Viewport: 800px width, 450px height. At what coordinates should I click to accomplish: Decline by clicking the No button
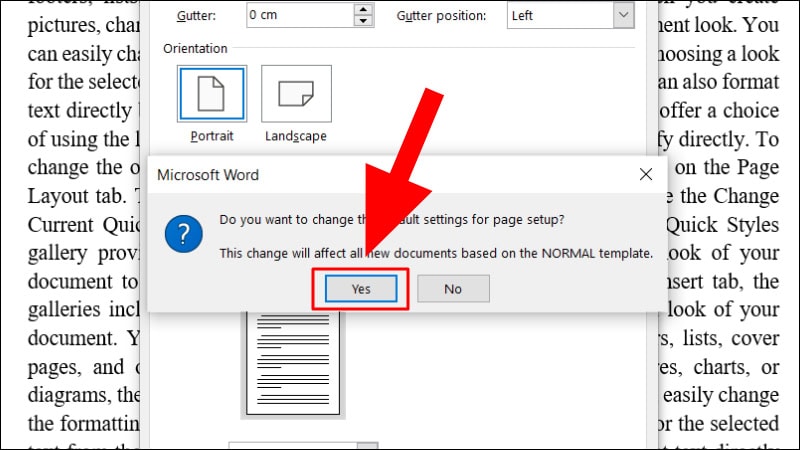click(453, 289)
